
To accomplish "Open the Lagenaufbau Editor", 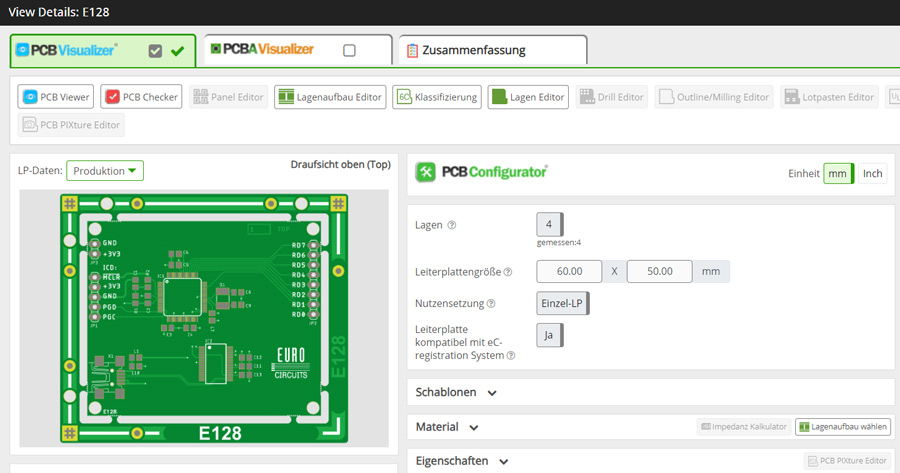I will click(x=330, y=97).
